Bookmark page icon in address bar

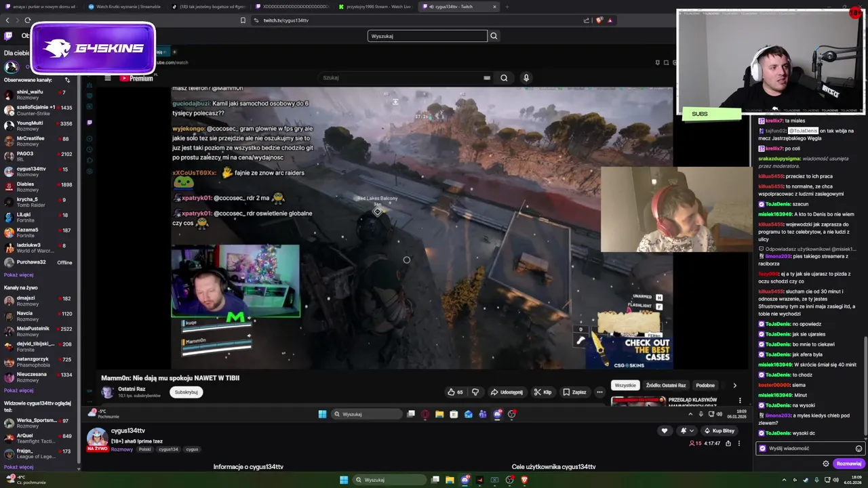pos(243,20)
